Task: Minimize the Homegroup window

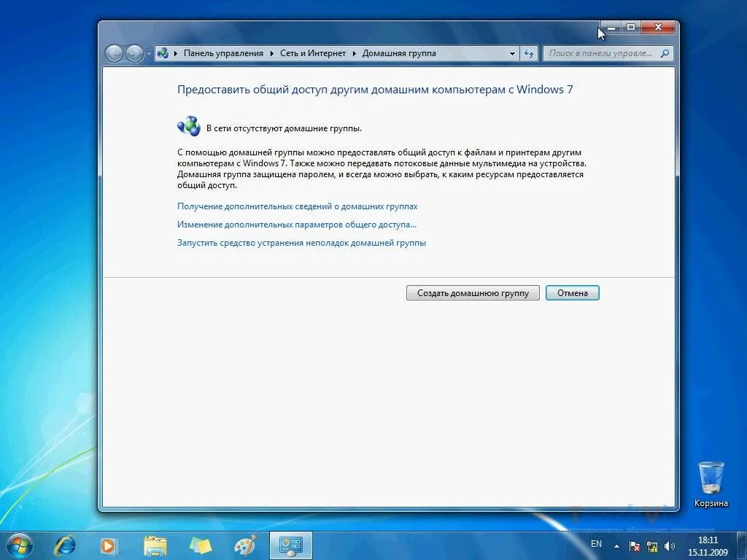Action: (x=611, y=28)
